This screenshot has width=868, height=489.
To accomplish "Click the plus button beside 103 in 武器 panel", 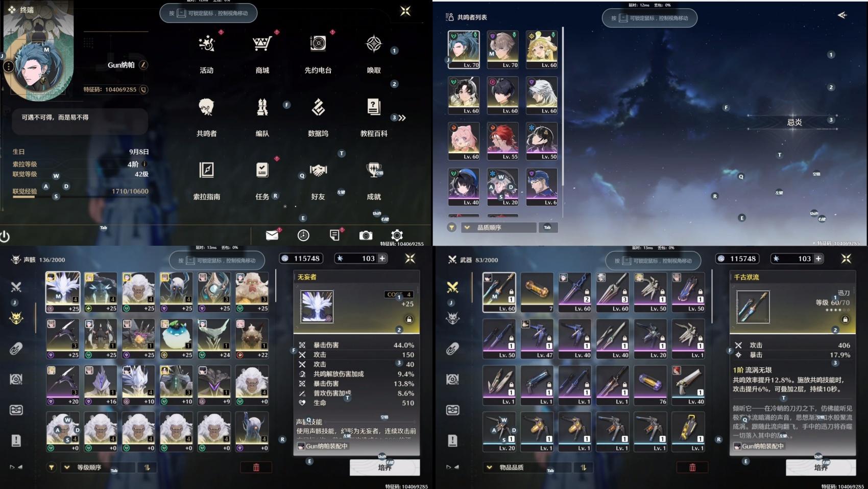I will pyautogui.click(x=818, y=259).
